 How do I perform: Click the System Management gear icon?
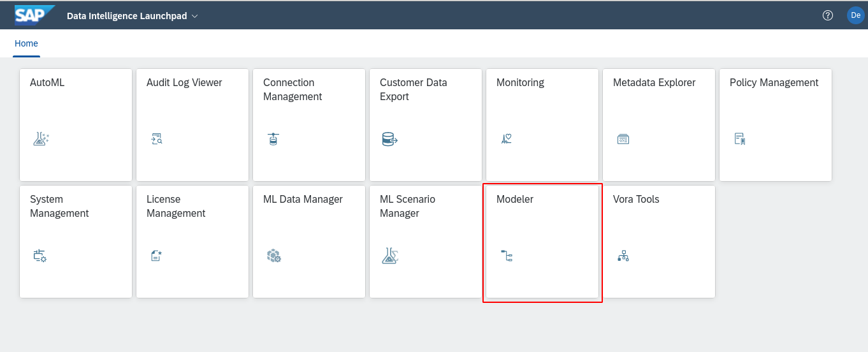tap(40, 256)
